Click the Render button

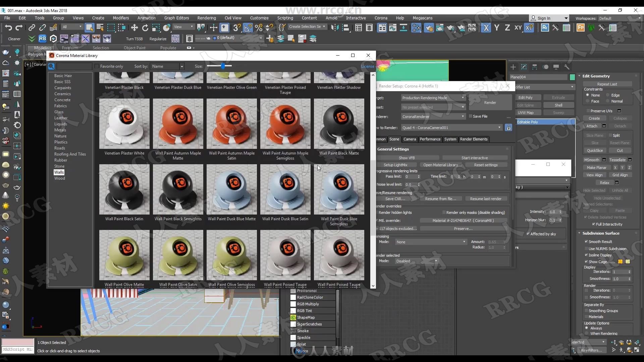(490, 103)
